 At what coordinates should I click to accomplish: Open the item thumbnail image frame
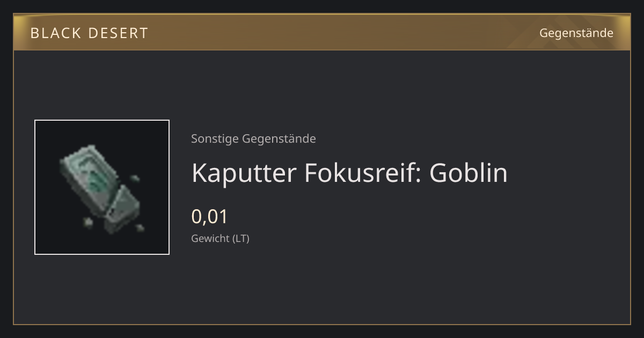[102, 187]
